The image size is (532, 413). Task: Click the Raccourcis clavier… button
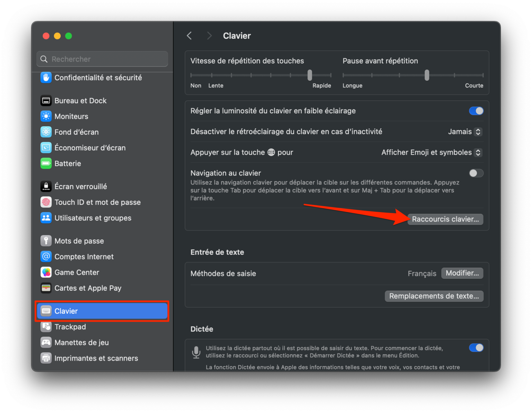[445, 219]
